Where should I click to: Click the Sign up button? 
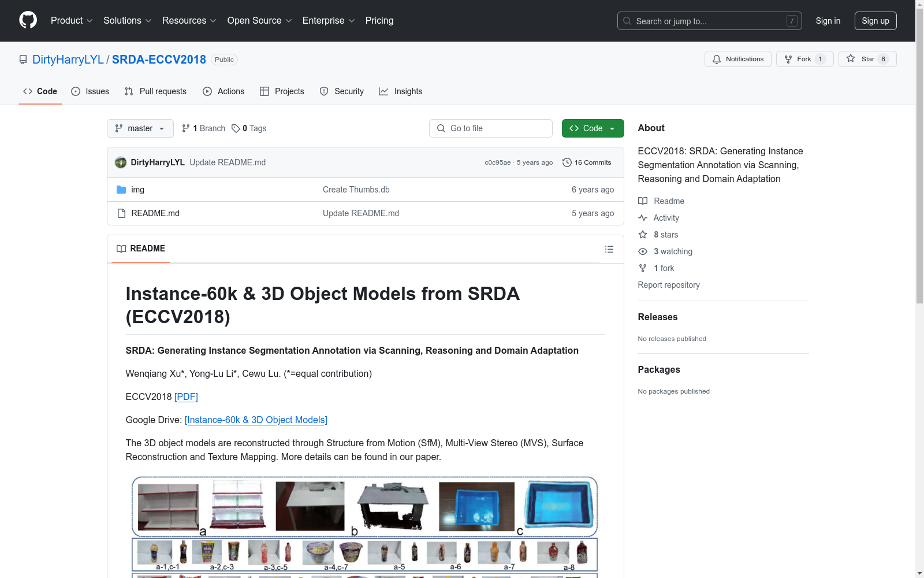pos(875,21)
